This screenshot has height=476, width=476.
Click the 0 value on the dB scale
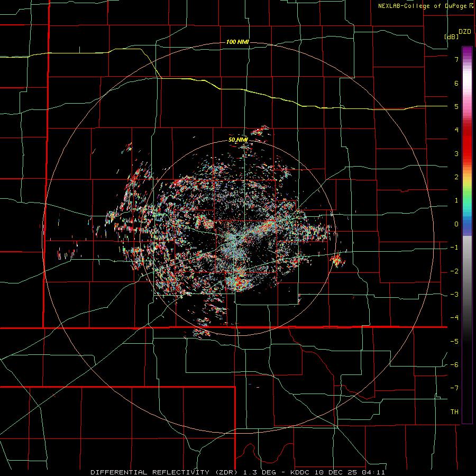coord(456,224)
